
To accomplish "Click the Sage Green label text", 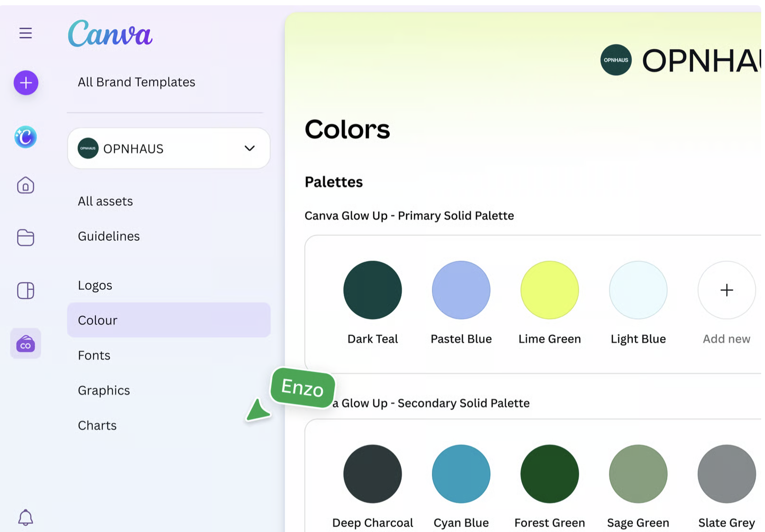I will coord(638,523).
